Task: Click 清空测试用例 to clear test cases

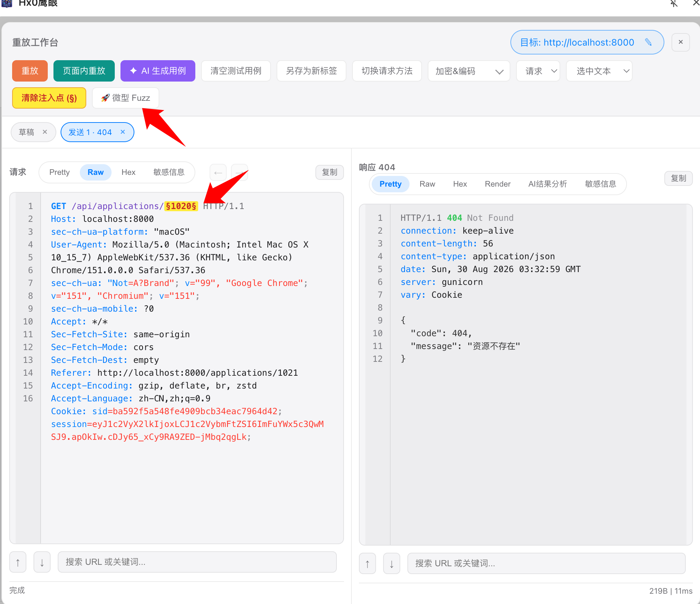Action: [236, 71]
